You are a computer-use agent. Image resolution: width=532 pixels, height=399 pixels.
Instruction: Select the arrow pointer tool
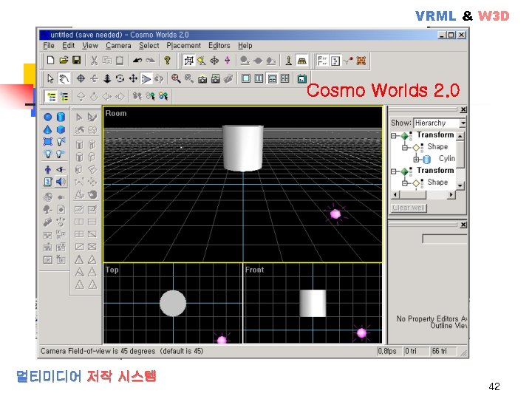pos(50,79)
